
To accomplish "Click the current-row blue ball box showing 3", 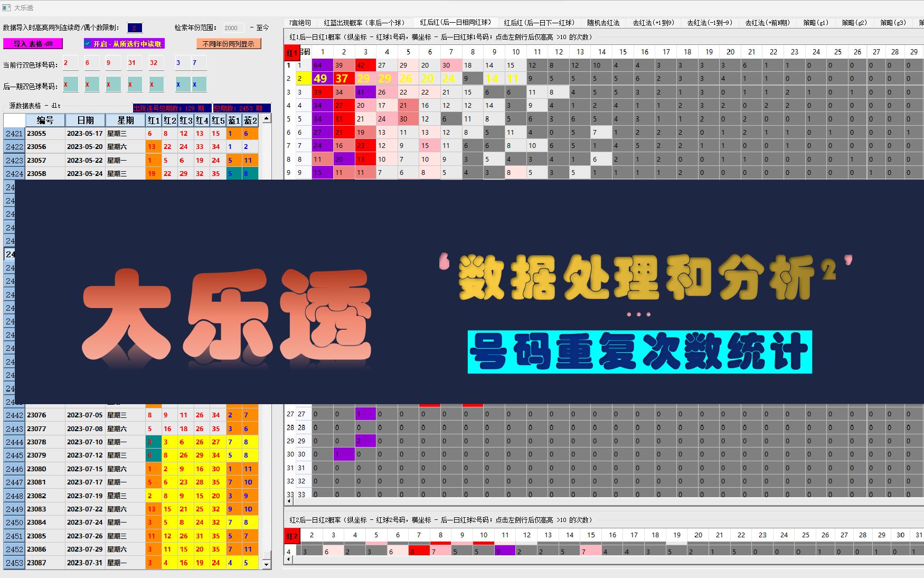I will point(183,63).
